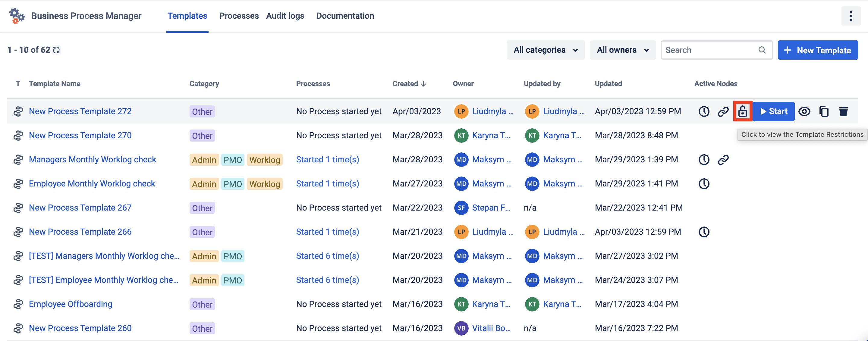Open the vertical three-dot menu

851,16
